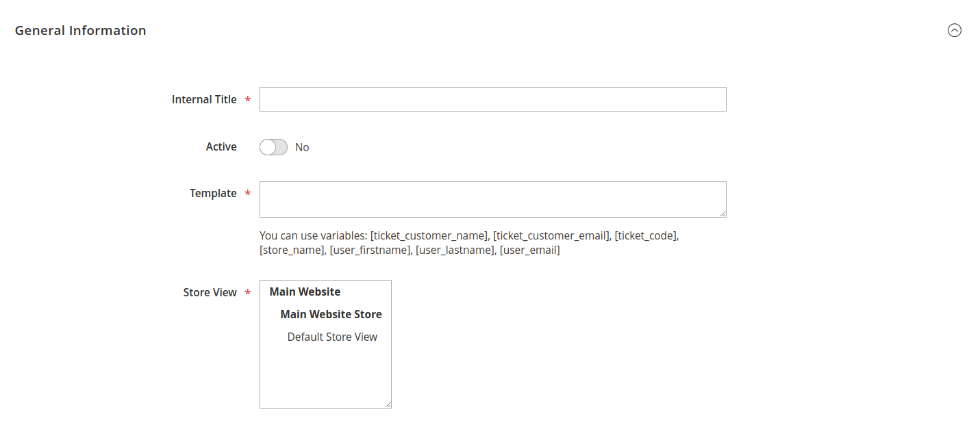Click the Template text area resize handle
This screenshot has width=980, height=427.
(x=723, y=213)
